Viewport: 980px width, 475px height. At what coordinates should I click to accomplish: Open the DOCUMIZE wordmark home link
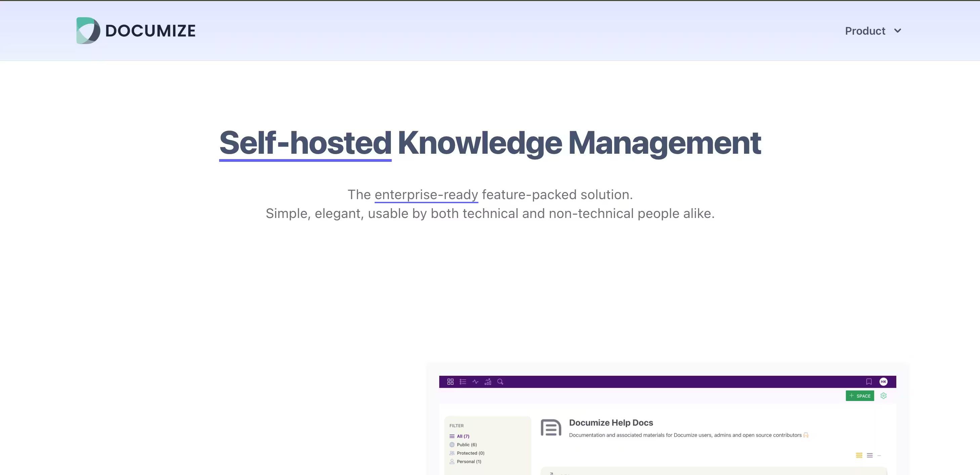click(150, 31)
